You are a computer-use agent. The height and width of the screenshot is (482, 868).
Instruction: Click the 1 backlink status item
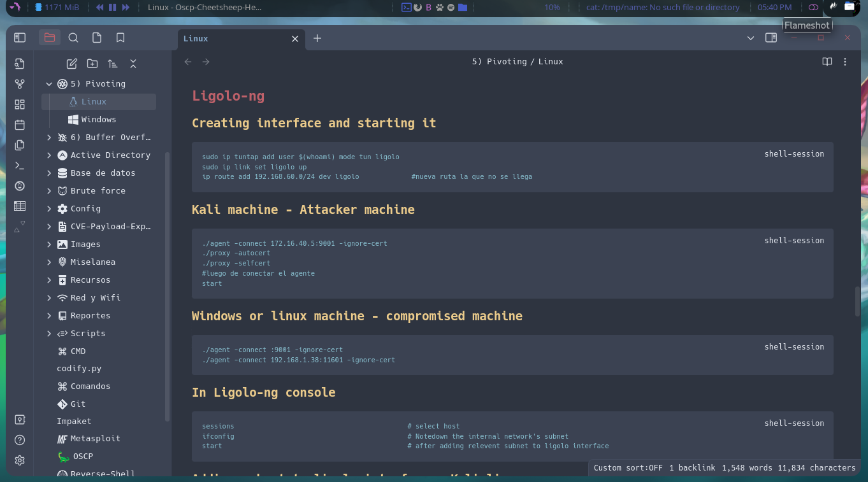[693, 468]
